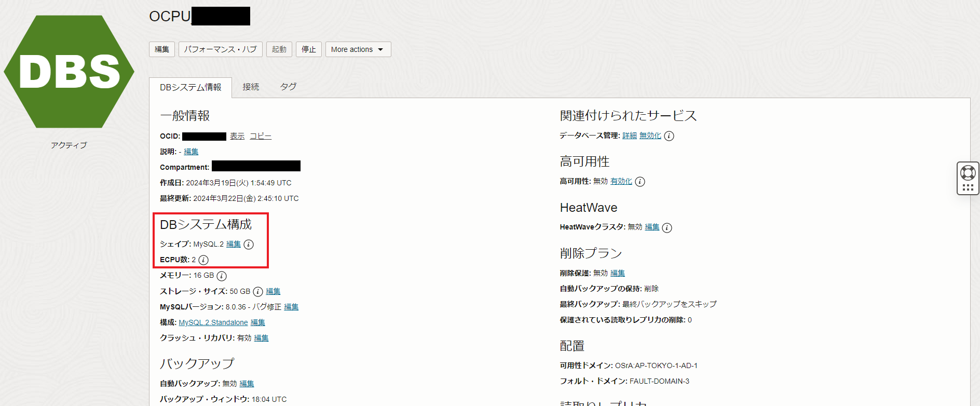Show info icon beside HeatWaveクラスタ
The image size is (980, 406).
click(667, 228)
